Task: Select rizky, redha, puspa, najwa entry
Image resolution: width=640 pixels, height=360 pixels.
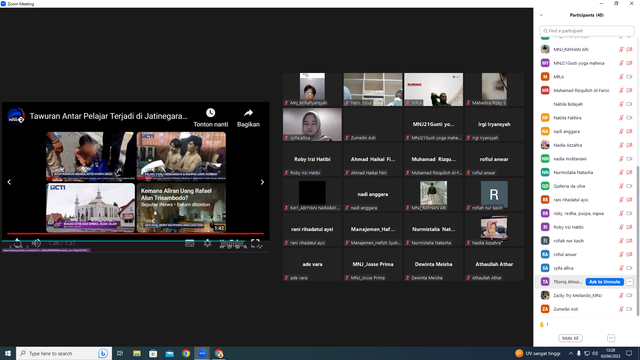Action: [586, 213]
